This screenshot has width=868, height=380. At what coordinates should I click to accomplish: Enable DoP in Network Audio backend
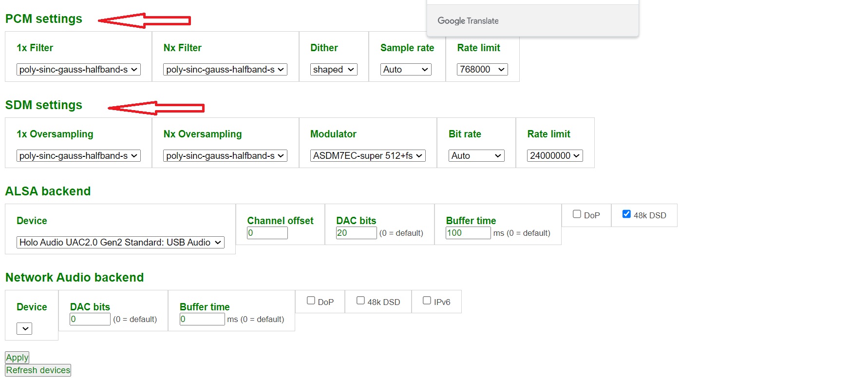311,301
